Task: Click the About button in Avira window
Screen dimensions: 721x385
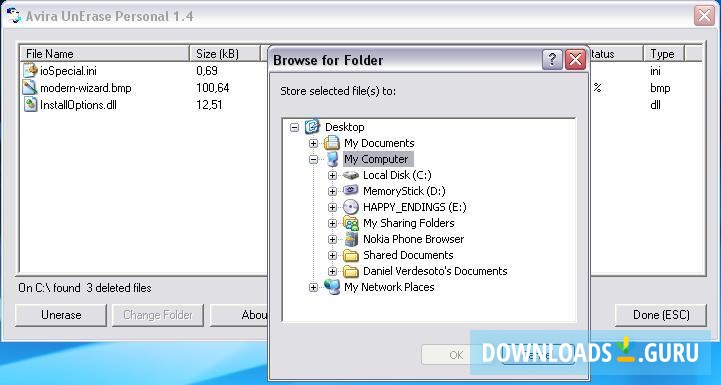Action: (x=239, y=315)
